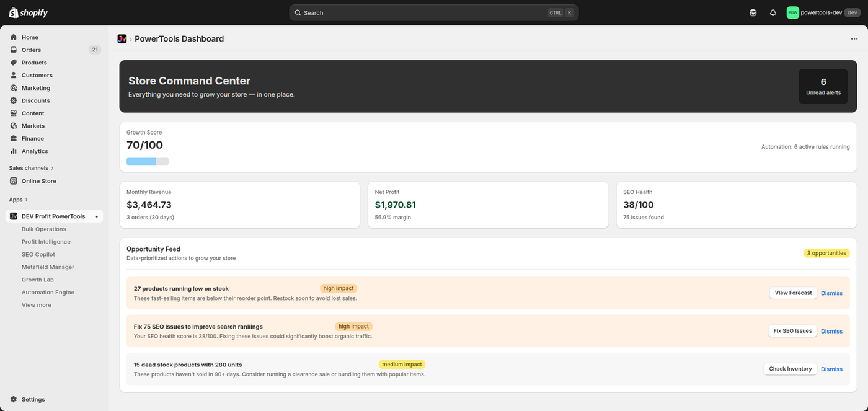Click the Monthly Revenue $3,464.73 value
The width and height of the screenshot is (868, 411).
(x=149, y=205)
